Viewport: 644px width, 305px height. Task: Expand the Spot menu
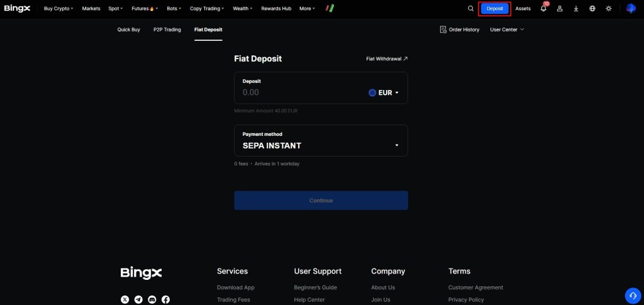click(116, 9)
